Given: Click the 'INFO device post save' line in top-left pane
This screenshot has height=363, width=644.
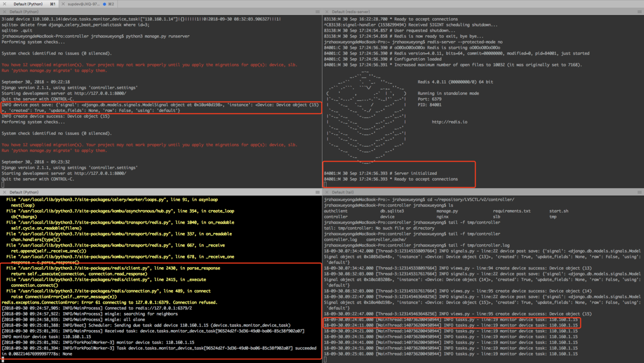Looking at the screenshot, I should tap(161, 108).
